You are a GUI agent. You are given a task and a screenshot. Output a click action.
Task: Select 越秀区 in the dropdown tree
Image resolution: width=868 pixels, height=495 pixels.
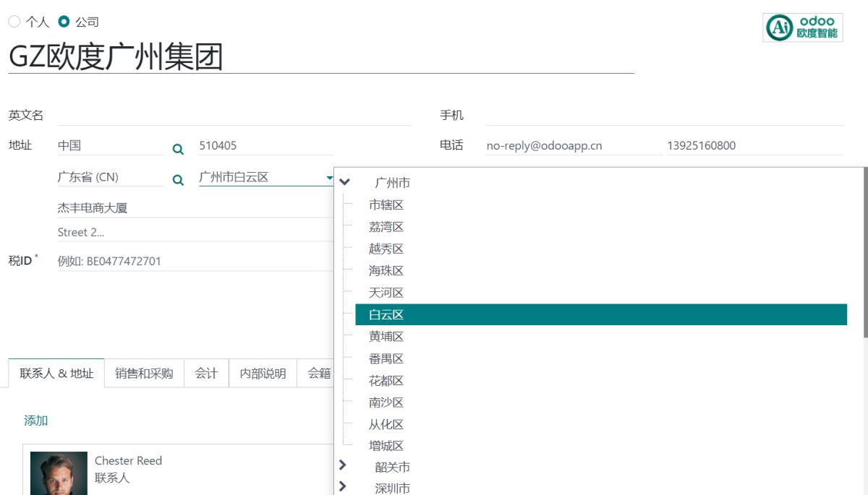[386, 249]
